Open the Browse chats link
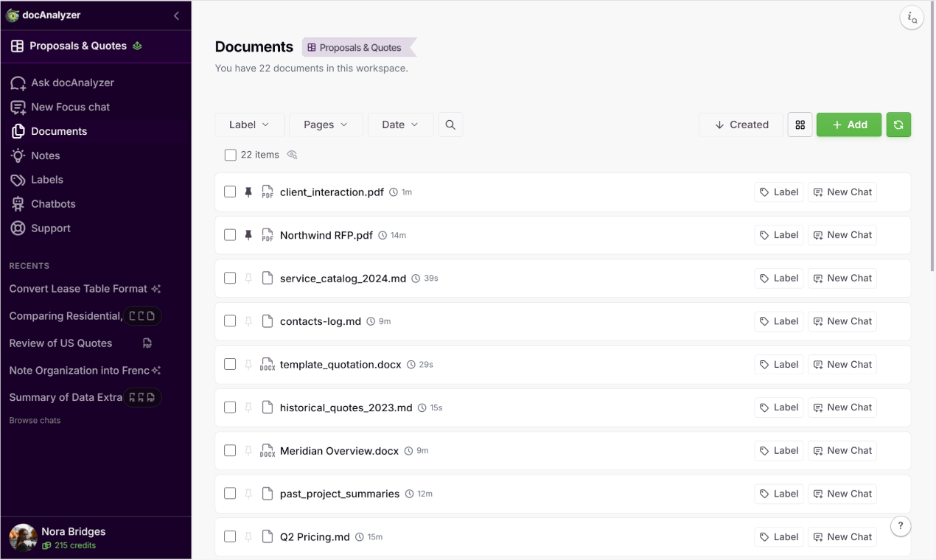This screenshot has height=560, width=936. coord(35,421)
